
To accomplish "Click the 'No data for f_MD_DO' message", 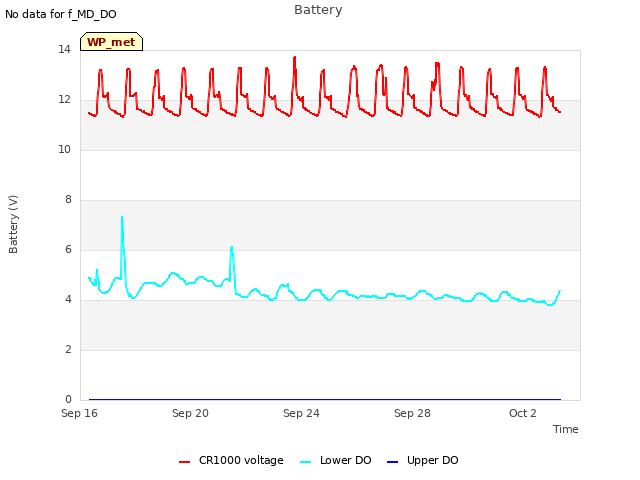I will (x=61, y=14).
